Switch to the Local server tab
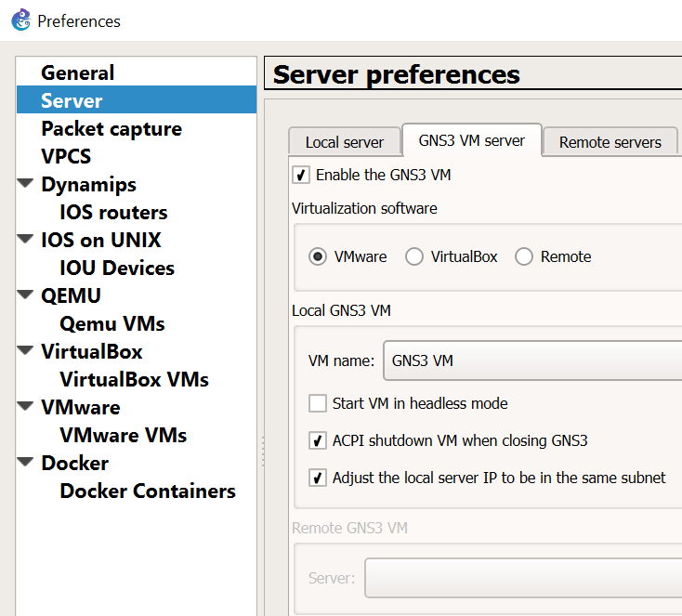Image resolution: width=682 pixels, height=616 pixels. 344,142
